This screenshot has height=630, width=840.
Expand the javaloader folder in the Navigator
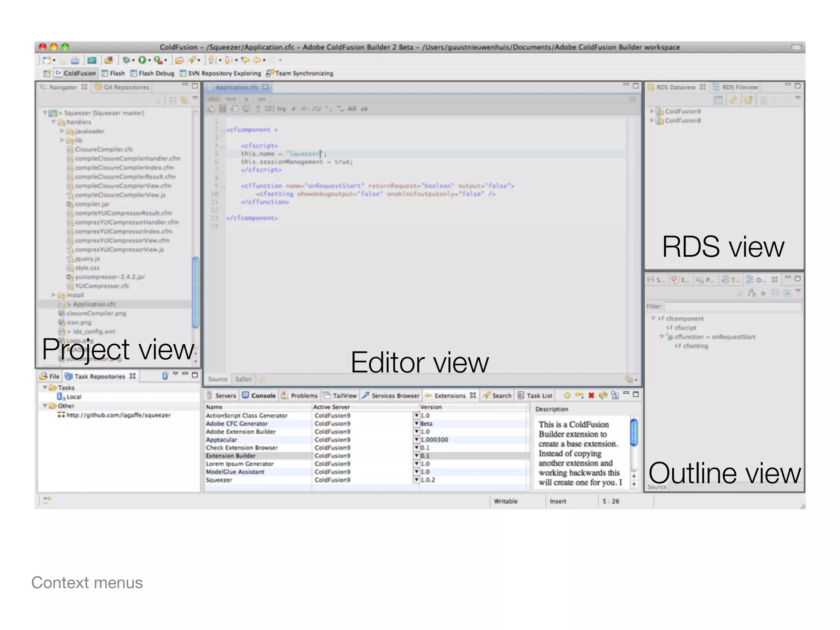pos(62,131)
